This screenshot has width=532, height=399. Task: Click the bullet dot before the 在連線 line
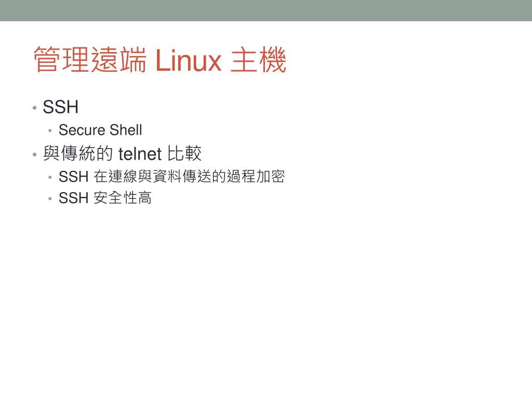tap(50, 177)
